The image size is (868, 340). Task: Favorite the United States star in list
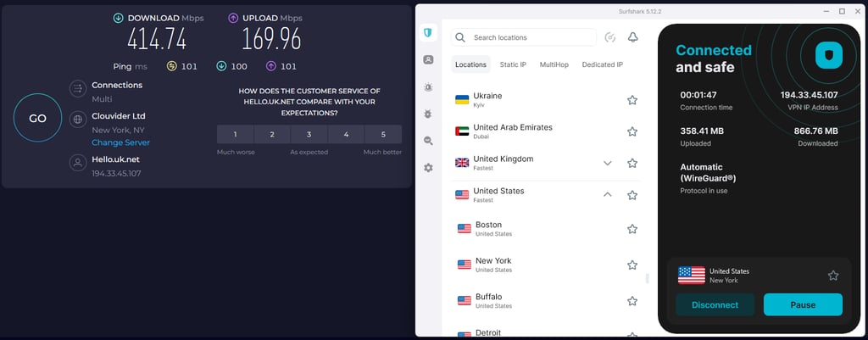tap(632, 195)
